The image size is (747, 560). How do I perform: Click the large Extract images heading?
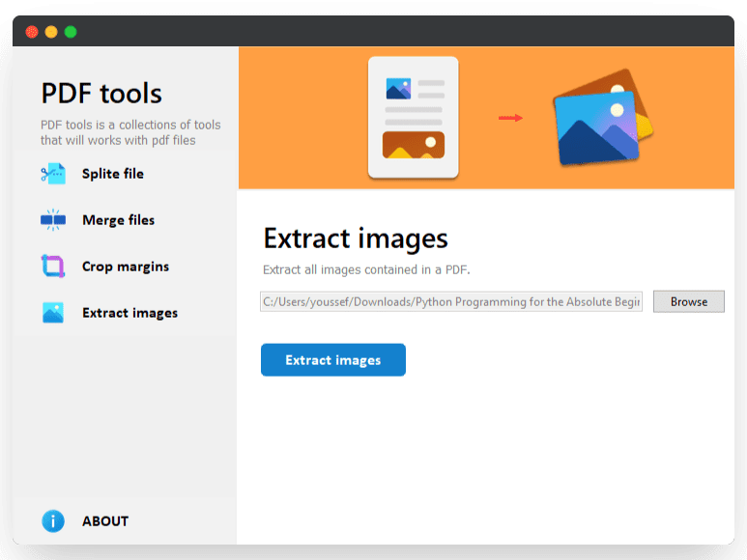[356, 238]
